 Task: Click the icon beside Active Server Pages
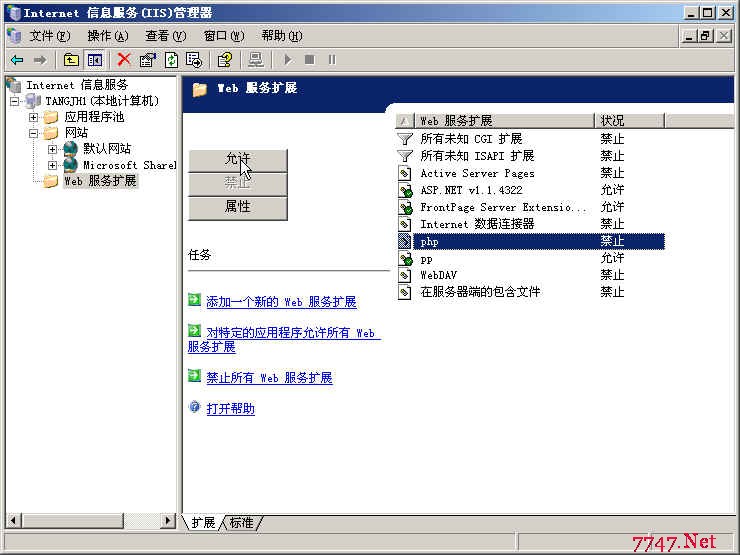405,173
